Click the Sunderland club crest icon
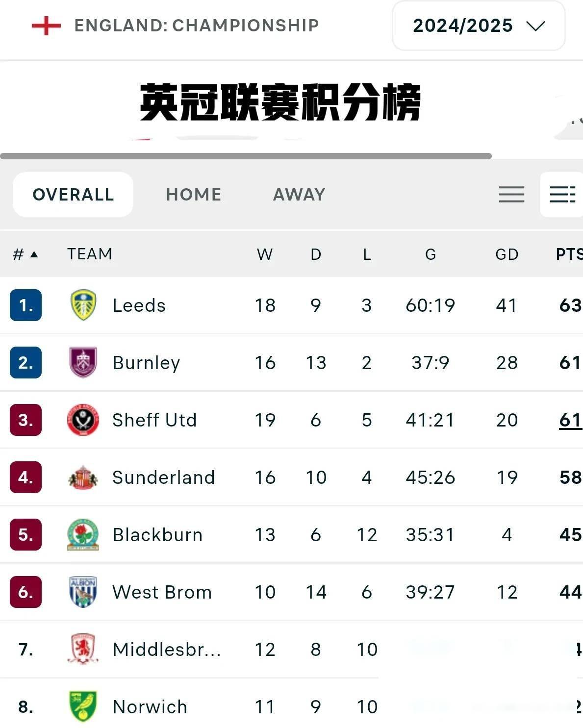The width and height of the screenshot is (583, 728). click(x=83, y=477)
